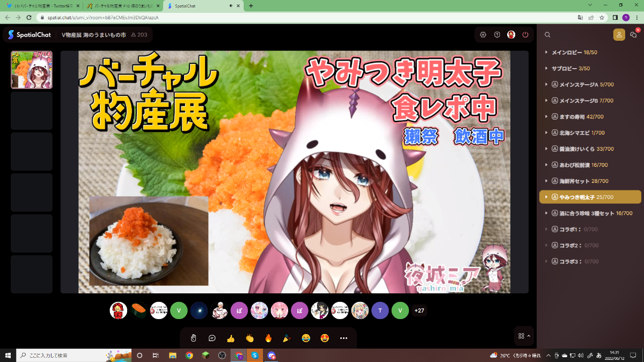Screen dimensions: 644x362
Task: Reload the page in Chrome
Action: [28, 17]
